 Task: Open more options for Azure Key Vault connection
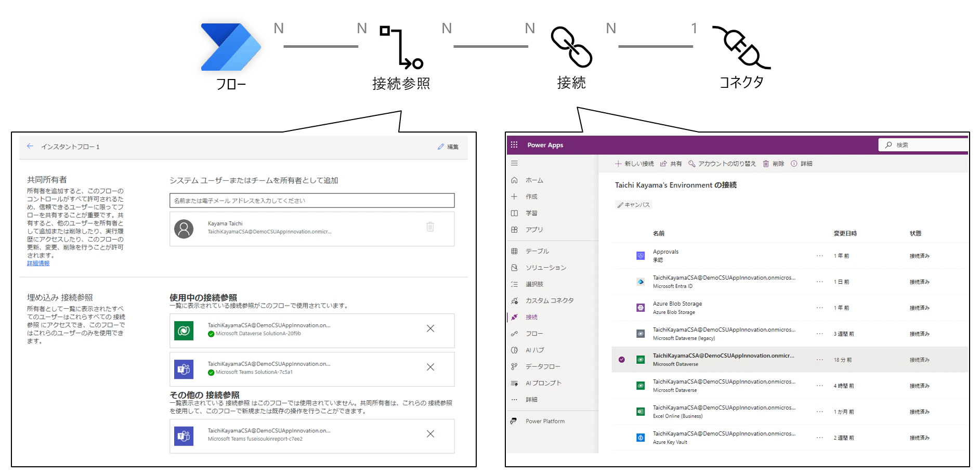[820, 438]
